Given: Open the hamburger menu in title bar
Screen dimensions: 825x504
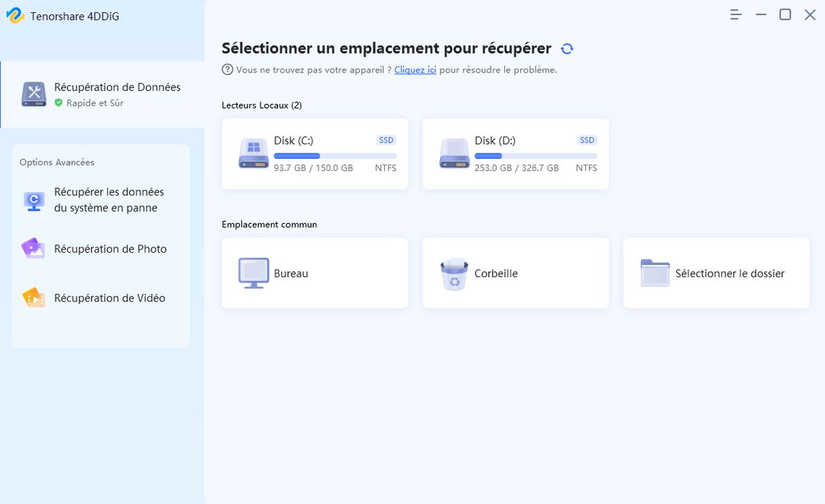Looking at the screenshot, I should [736, 15].
